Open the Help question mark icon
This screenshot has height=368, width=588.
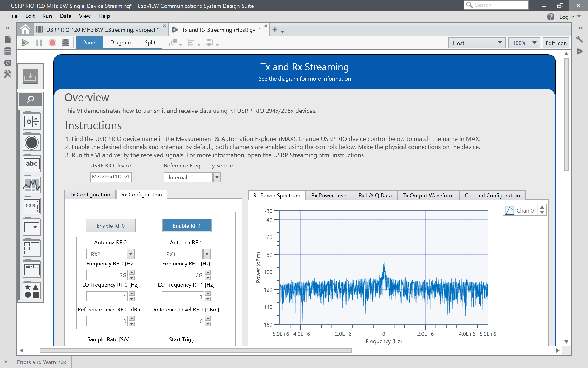pos(551,17)
